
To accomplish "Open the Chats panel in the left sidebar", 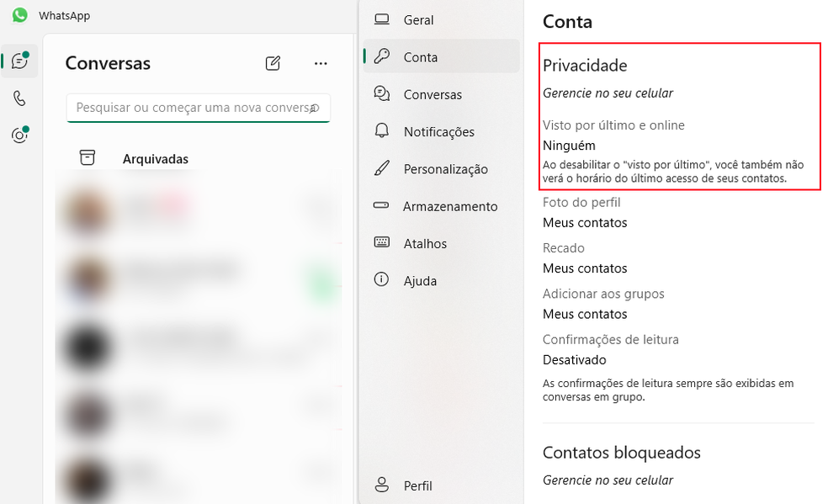I will point(18,61).
